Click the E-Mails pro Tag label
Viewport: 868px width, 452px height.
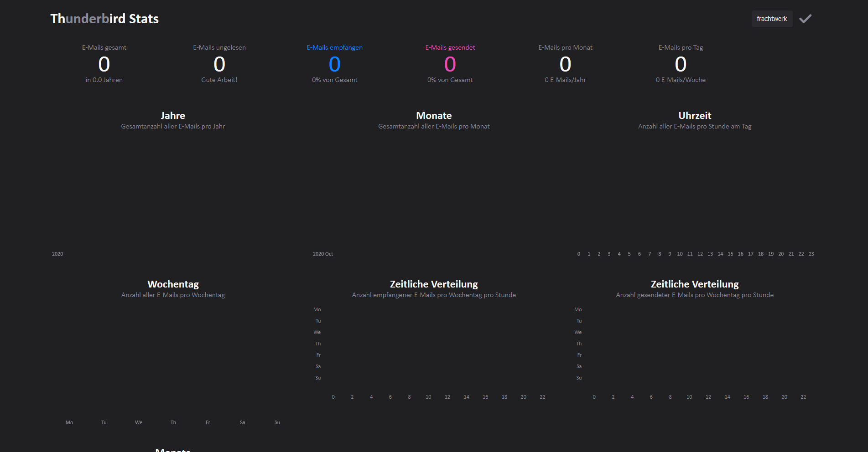click(681, 47)
